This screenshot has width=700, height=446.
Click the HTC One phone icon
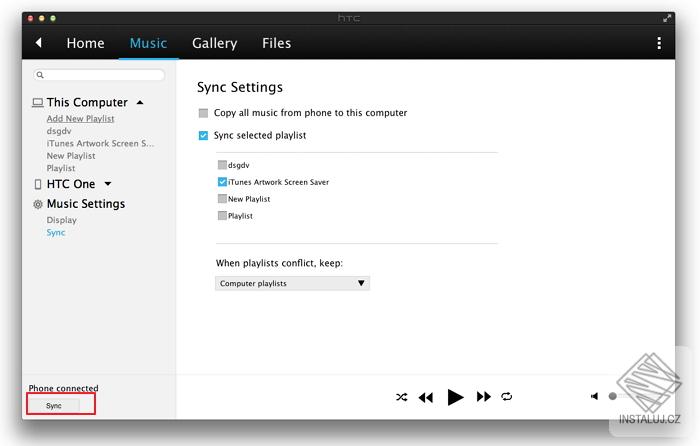click(38, 184)
